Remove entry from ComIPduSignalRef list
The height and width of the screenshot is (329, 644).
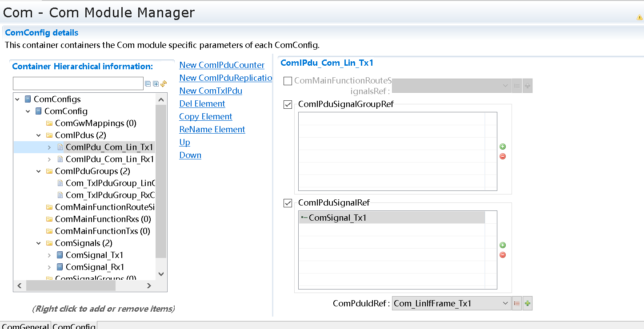tap(503, 255)
